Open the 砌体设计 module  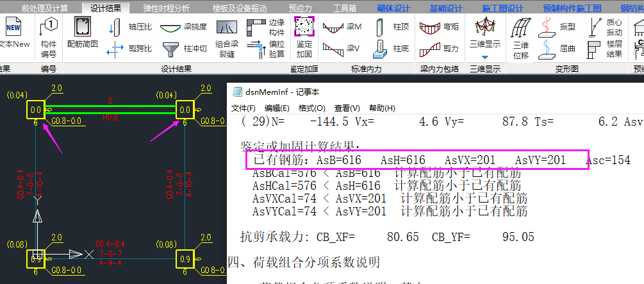pos(393,8)
